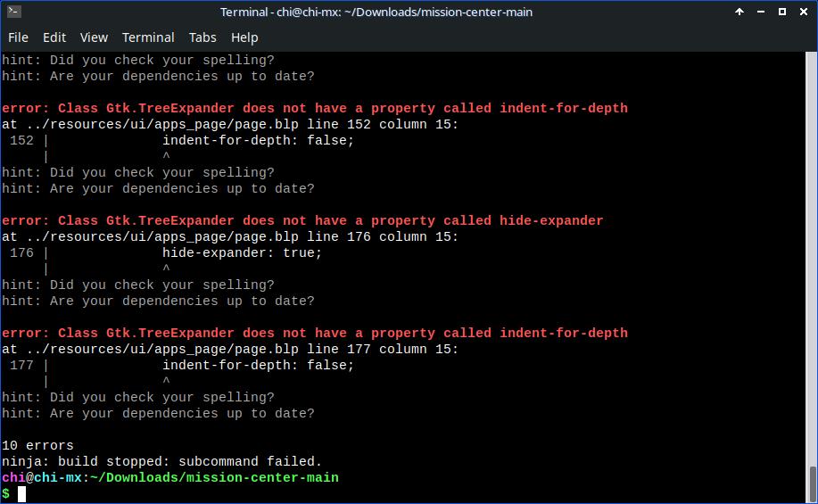The height and width of the screenshot is (504, 818).
Task: Click the window title text in title bar
Action: pyautogui.click(x=391, y=12)
